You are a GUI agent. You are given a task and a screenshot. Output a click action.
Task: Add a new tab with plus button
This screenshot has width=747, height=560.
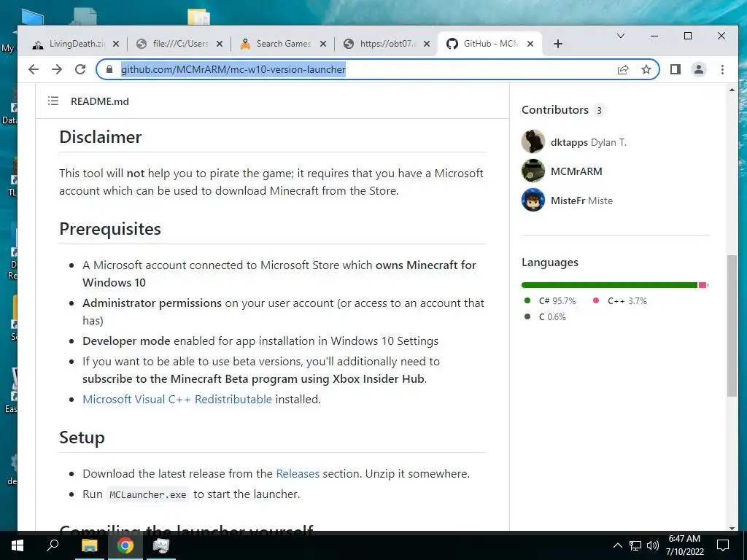coord(558,44)
